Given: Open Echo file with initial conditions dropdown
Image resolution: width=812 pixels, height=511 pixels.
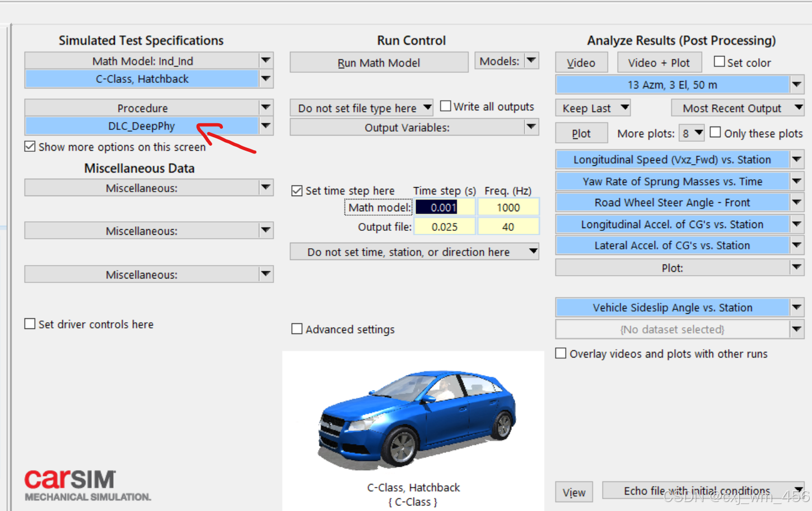Looking at the screenshot, I should 703,490.
